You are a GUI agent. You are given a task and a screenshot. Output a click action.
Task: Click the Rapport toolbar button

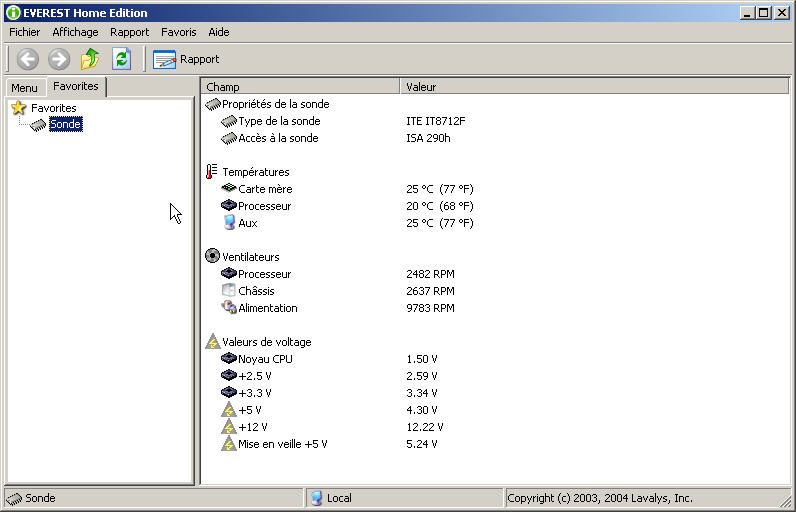pos(186,59)
